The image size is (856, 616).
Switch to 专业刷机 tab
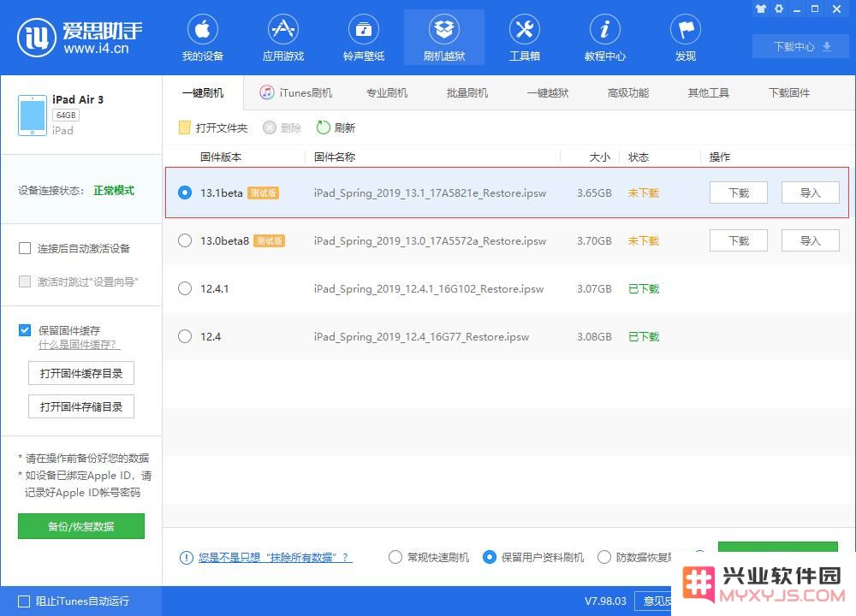[x=387, y=92]
